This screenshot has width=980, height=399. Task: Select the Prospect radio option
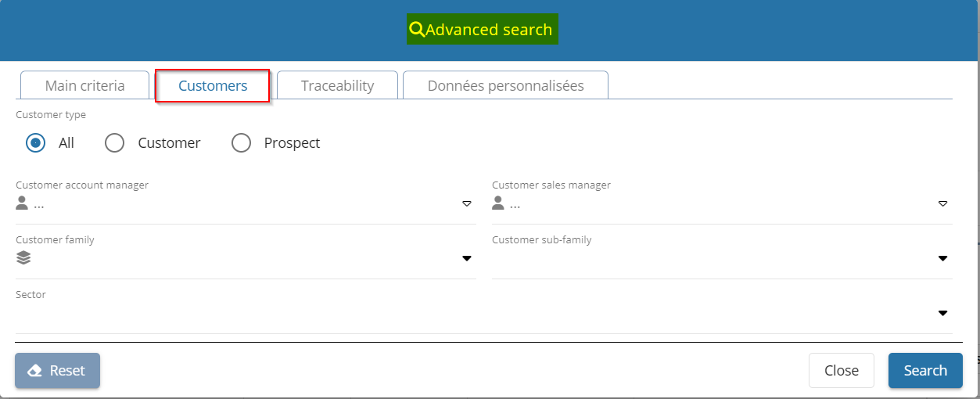click(x=241, y=143)
